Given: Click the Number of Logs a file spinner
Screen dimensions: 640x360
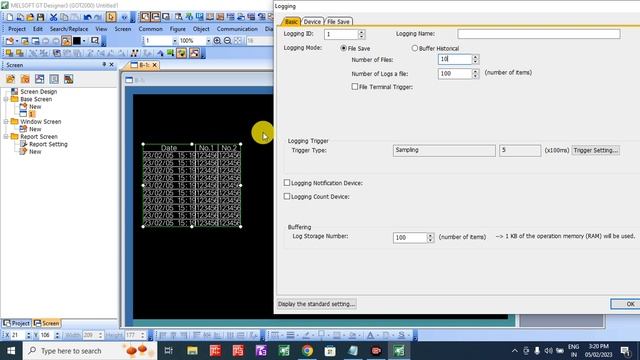Looking at the screenshot, I should [475, 73].
